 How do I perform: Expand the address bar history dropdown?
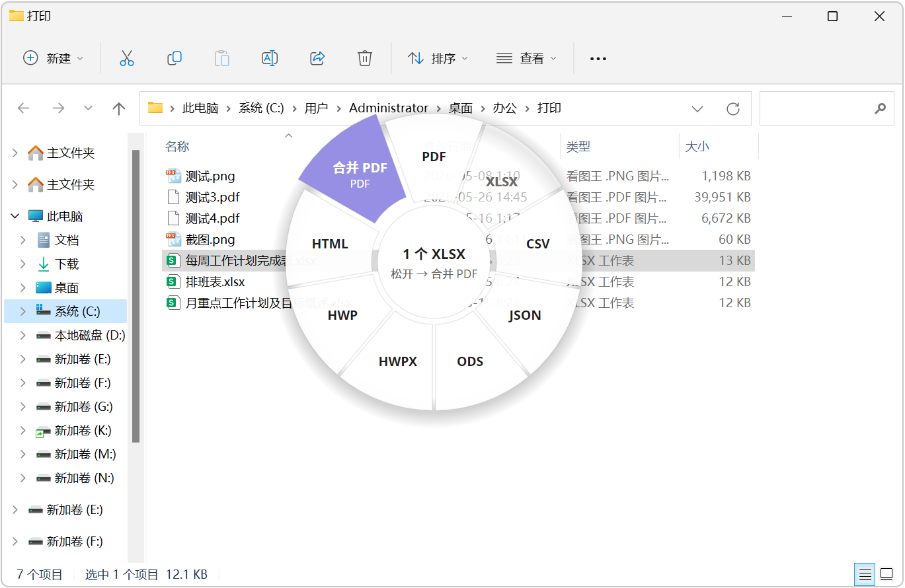click(697, 108)
